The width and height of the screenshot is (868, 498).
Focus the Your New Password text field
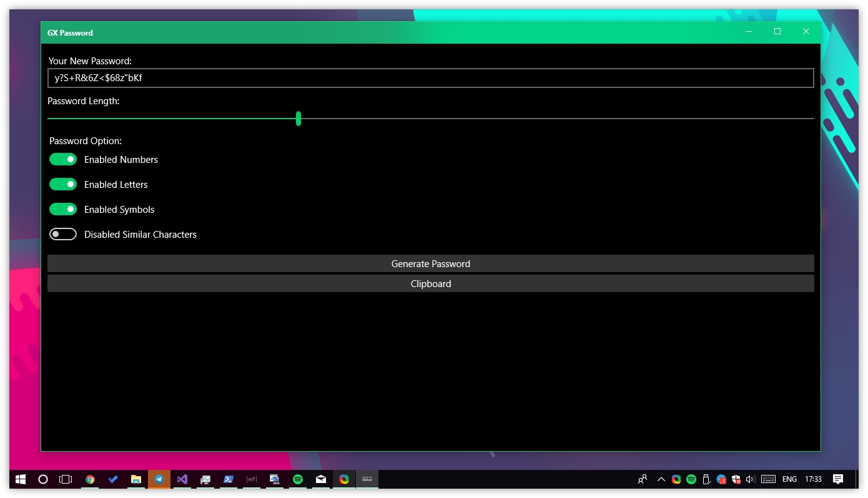431,78
